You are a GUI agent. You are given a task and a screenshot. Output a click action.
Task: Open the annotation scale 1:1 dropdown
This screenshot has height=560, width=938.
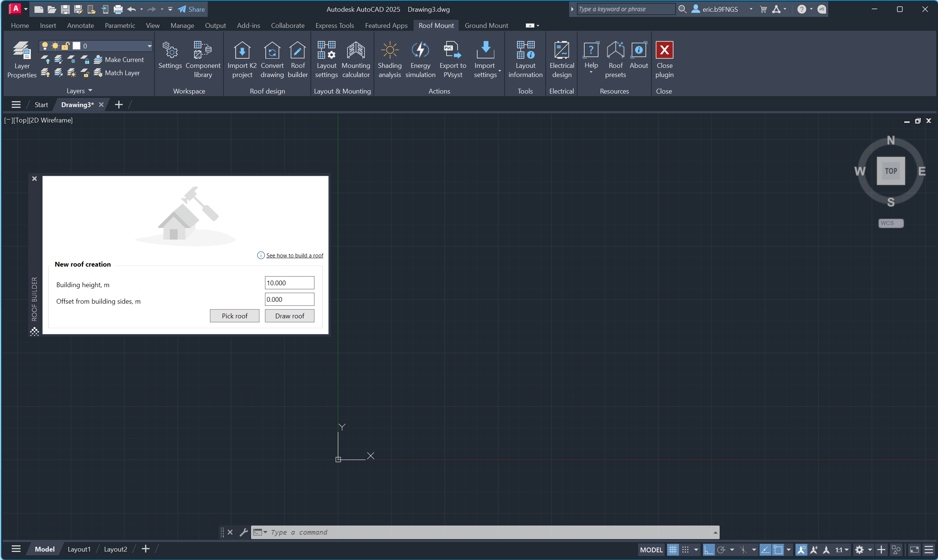(842, 549)
